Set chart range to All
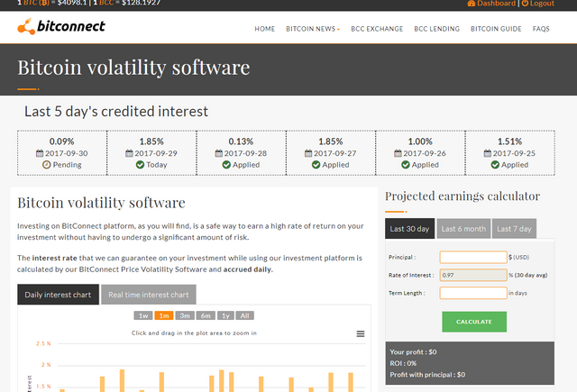 pyautogui.click(x=244, y=315)
